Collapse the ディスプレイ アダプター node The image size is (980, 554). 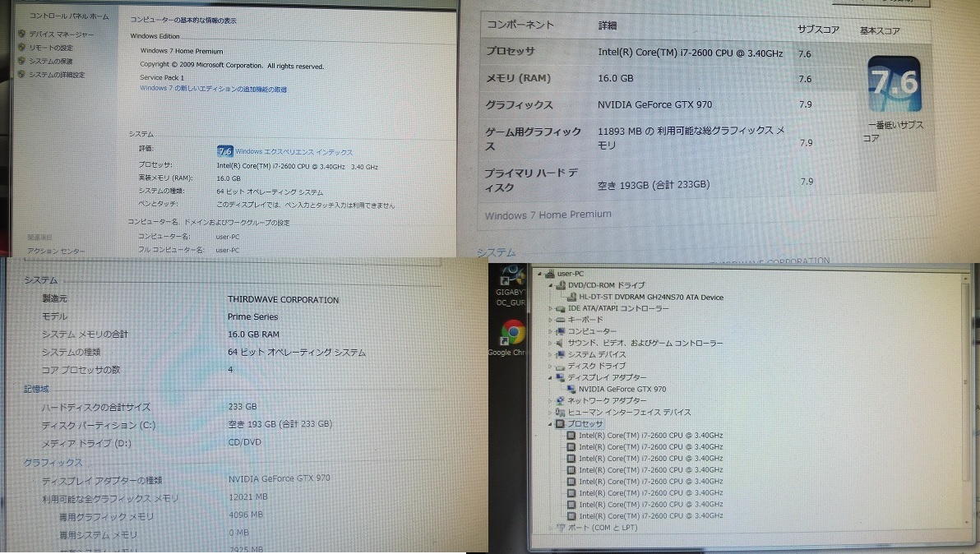coord(551,378)
